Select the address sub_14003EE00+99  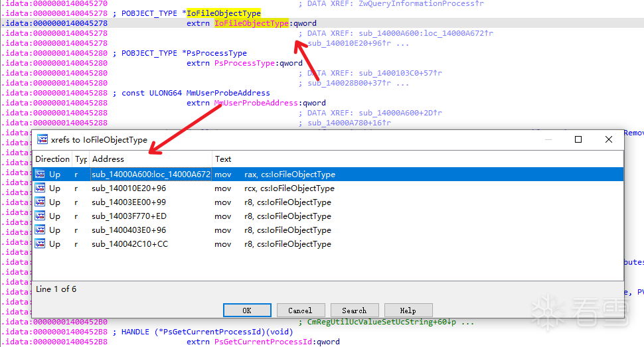click(x=129, y=202)
